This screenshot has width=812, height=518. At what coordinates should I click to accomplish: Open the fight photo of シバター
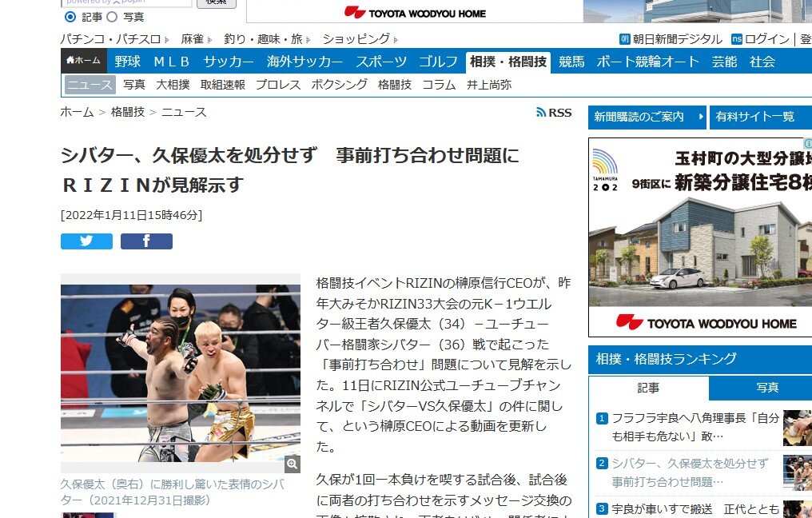click(180, 373)
